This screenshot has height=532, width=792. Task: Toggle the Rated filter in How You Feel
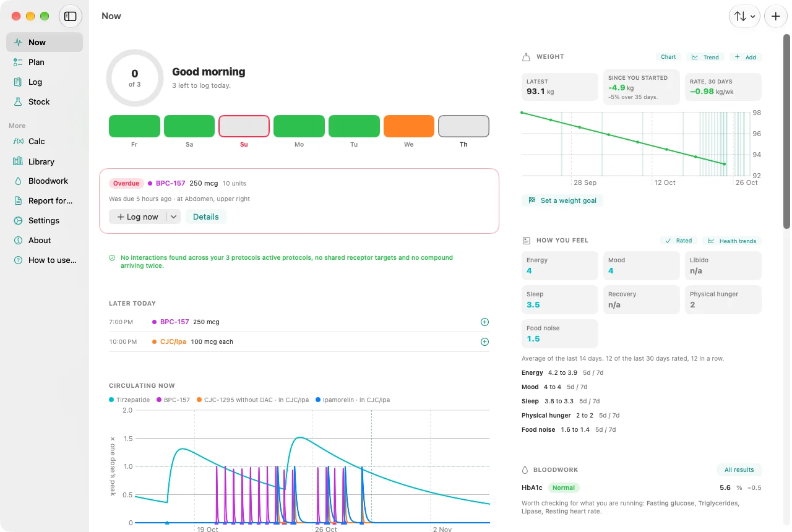pos(679,241)
